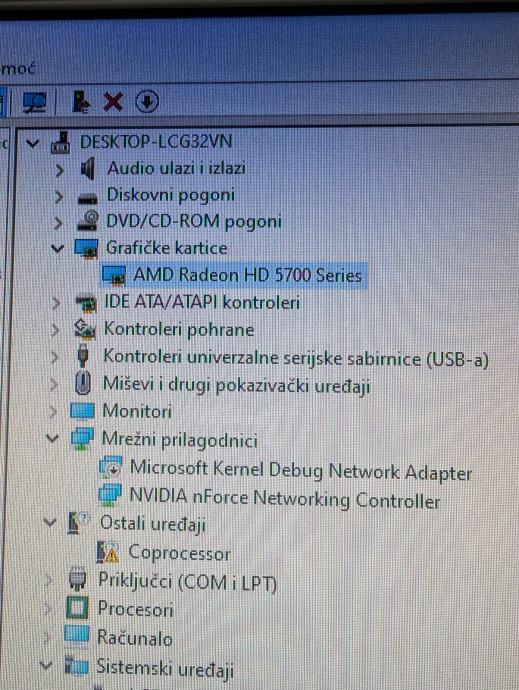
Task: Collapse the Grafičke kartice category
Action: [x=57, y=249]
